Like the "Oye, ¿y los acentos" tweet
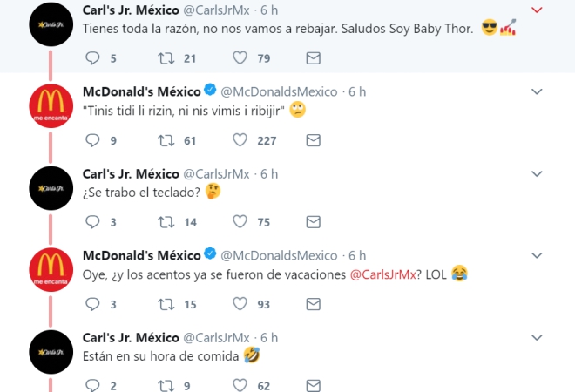Viewport: 575px width, 392px height. point(243,304)
